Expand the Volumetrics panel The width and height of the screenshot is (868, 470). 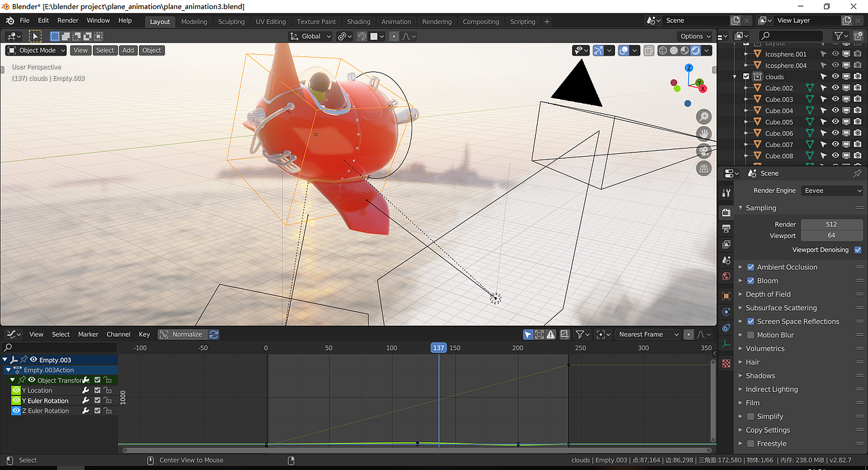tap(765, 349)
